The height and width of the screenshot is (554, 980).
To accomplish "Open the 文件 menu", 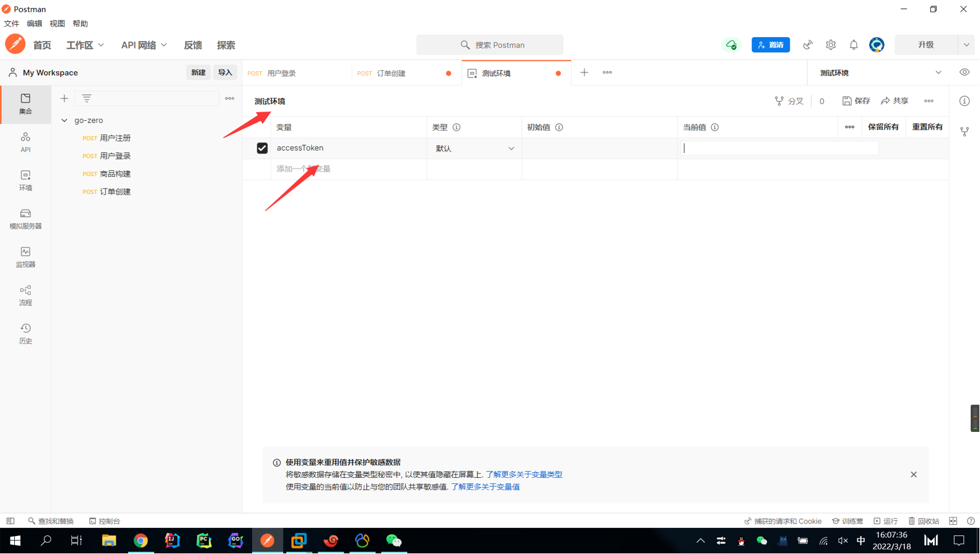I will tap(12, 24).
